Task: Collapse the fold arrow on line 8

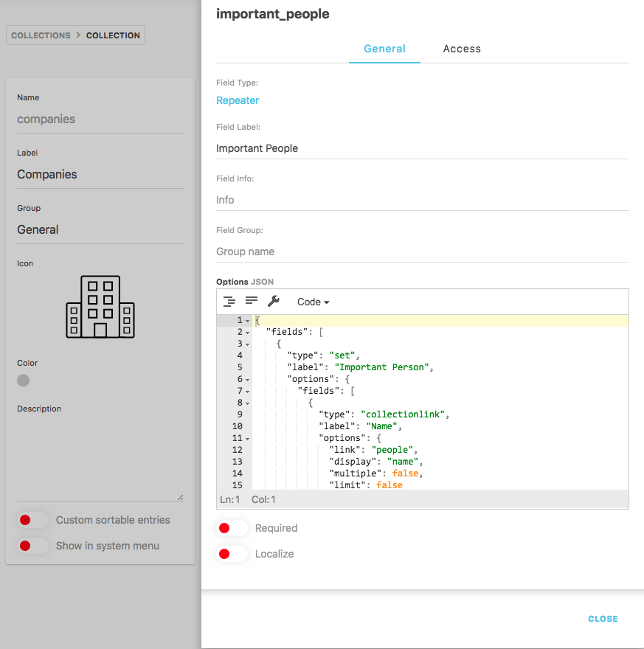Action: 248,403
